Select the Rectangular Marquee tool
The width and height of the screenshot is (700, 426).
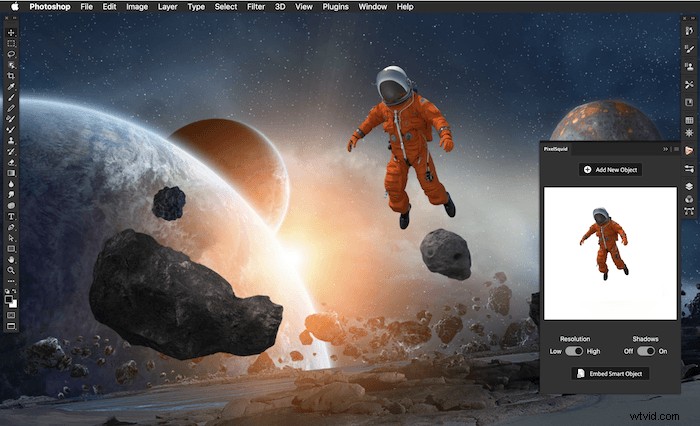click(11, 43)
